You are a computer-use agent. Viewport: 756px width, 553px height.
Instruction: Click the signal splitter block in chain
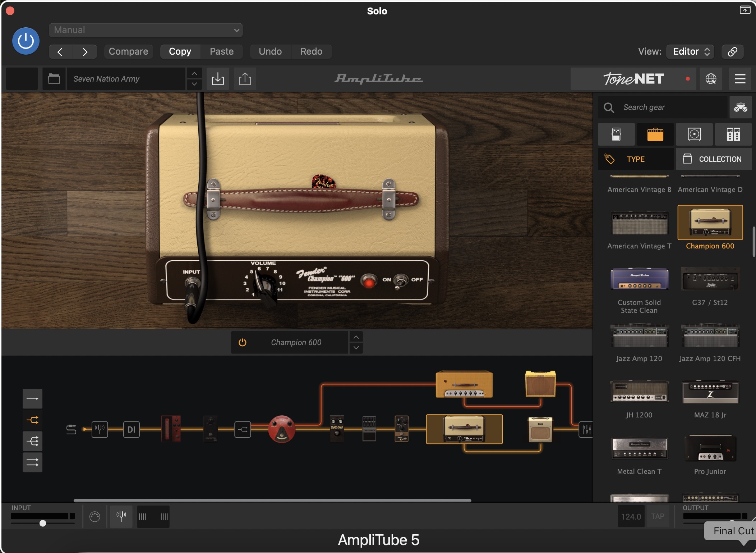click(x=243, y=429)
